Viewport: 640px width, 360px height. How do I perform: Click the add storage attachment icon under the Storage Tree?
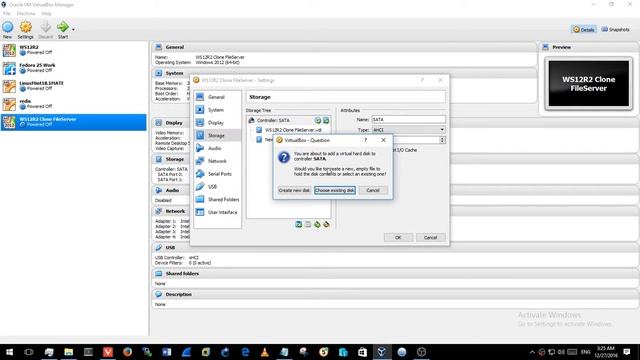(317, 224)
